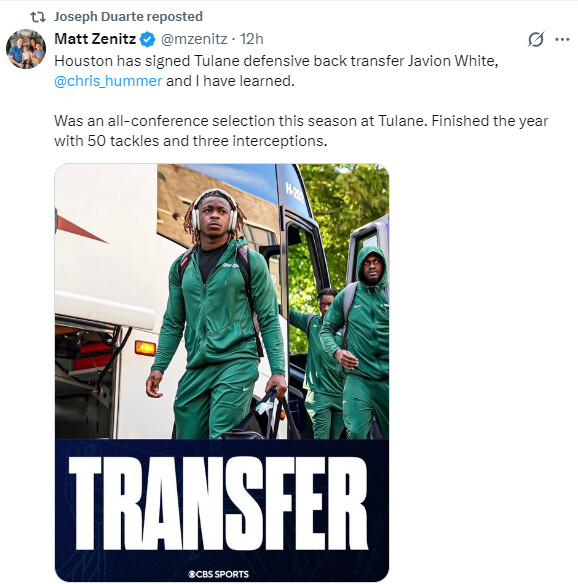Click the bus number label in photo
The image size is (578, 584).
(294, 193)
